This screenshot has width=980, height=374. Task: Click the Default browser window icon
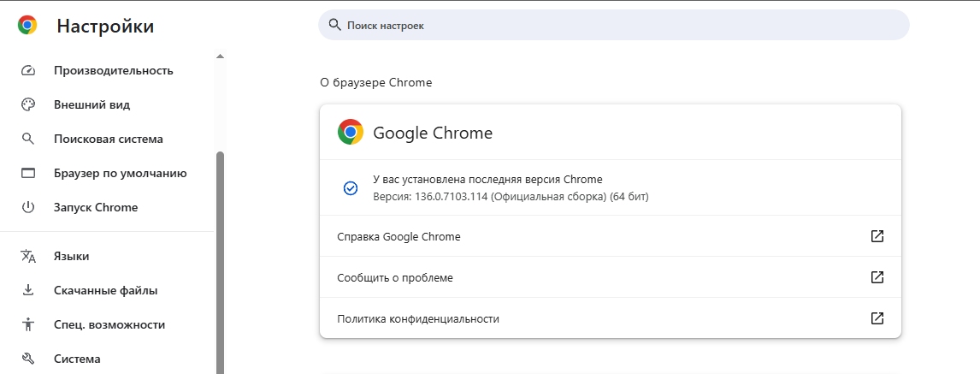(x=28, y=173)
